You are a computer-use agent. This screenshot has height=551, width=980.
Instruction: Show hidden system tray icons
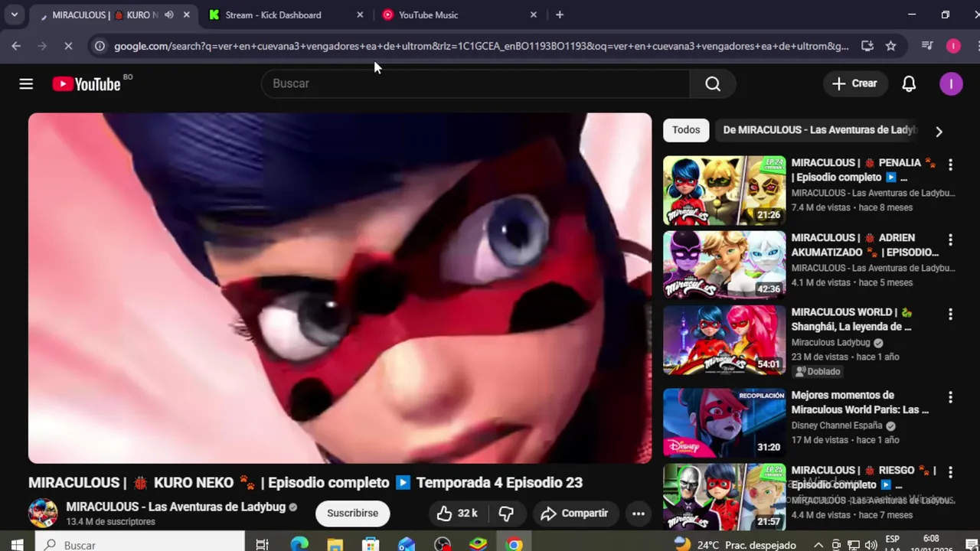[x=818, y=545]
